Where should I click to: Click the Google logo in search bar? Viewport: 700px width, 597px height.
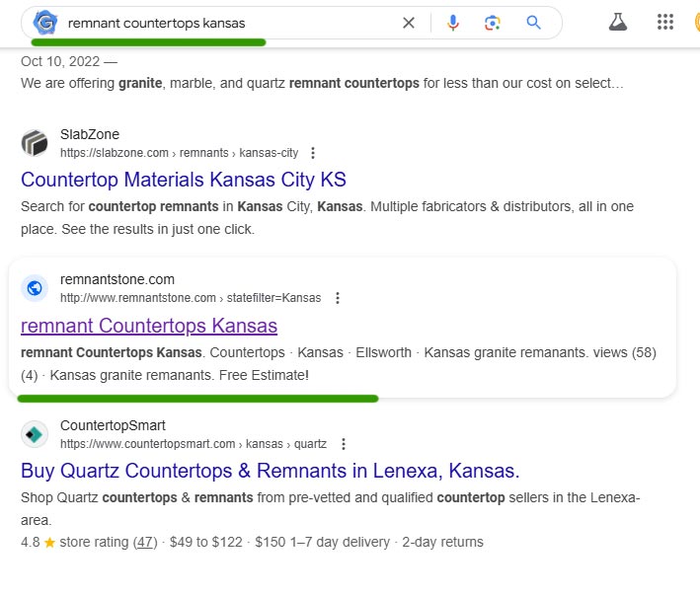click(x=45, y=23)
